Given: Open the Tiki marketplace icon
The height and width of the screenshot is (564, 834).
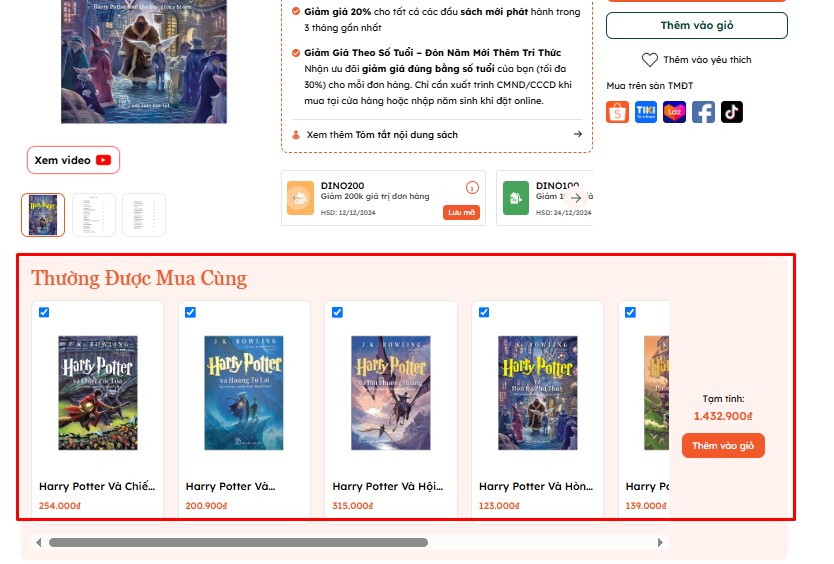Looking at the screenshot, I should coord(646,112).
